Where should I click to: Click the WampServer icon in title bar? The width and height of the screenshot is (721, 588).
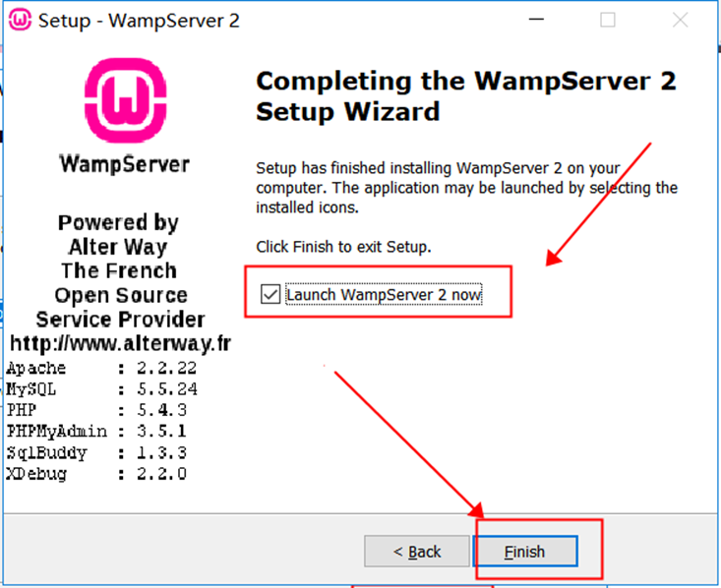click(20, 21)
